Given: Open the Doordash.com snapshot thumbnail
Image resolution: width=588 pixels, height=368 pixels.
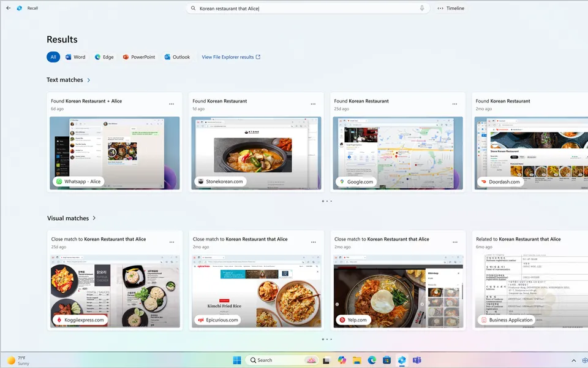Looking at the screenshot, I should pos(531,153).
